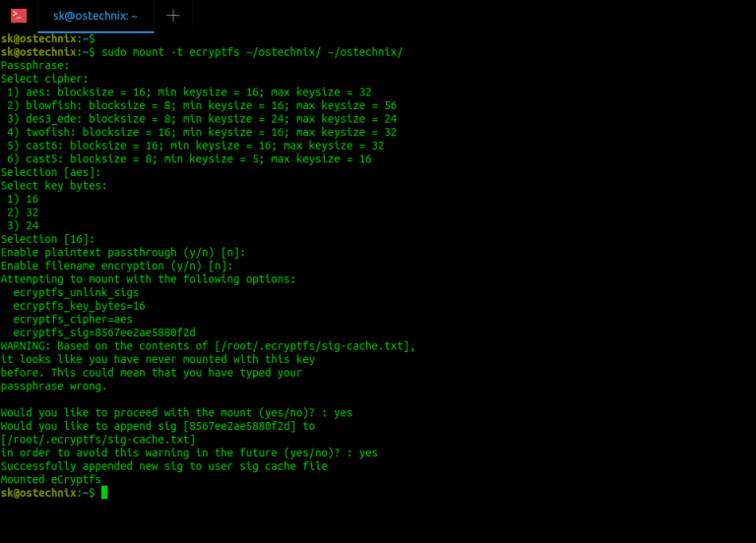Screen dimensions: 756x543
Task: Open a new tab with plus icon
Action: 172,16
